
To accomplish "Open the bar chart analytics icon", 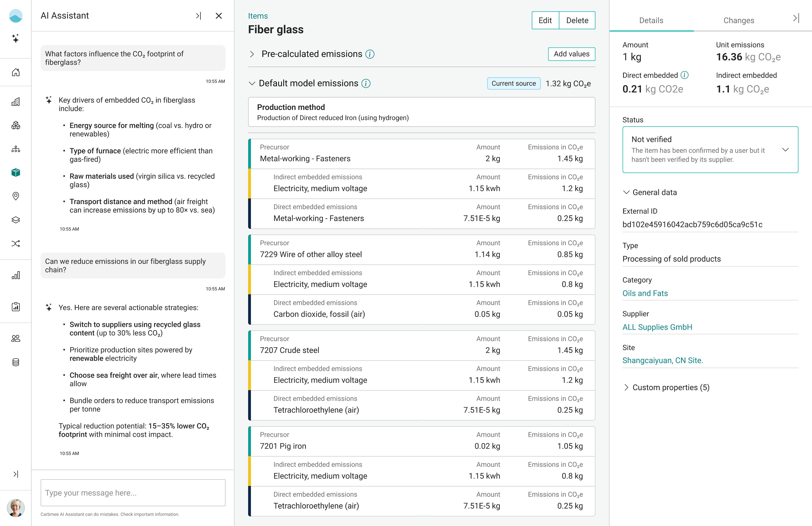I will point(16,275).
